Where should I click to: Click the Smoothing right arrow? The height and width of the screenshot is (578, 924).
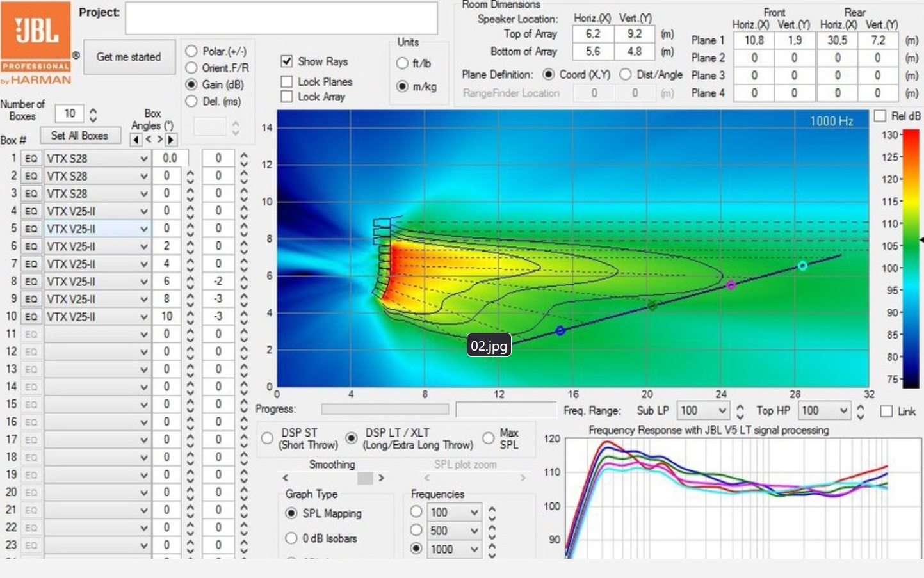(x=382, y=478)
